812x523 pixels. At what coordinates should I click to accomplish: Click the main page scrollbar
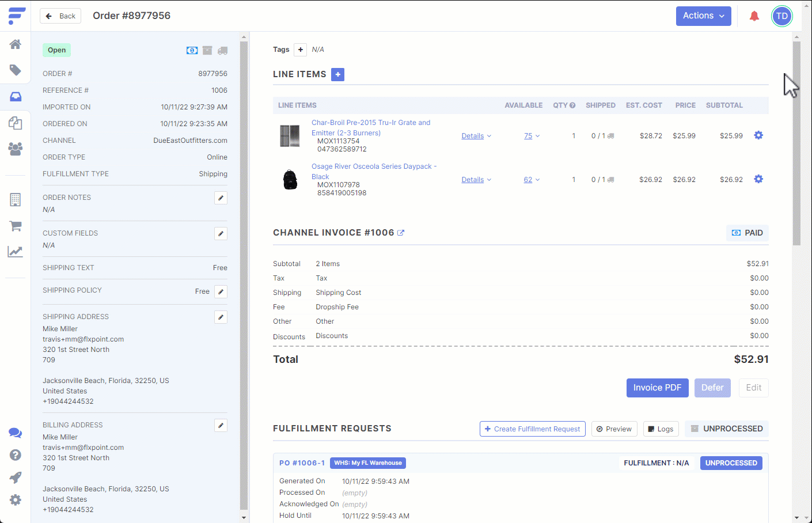[796, 143]
